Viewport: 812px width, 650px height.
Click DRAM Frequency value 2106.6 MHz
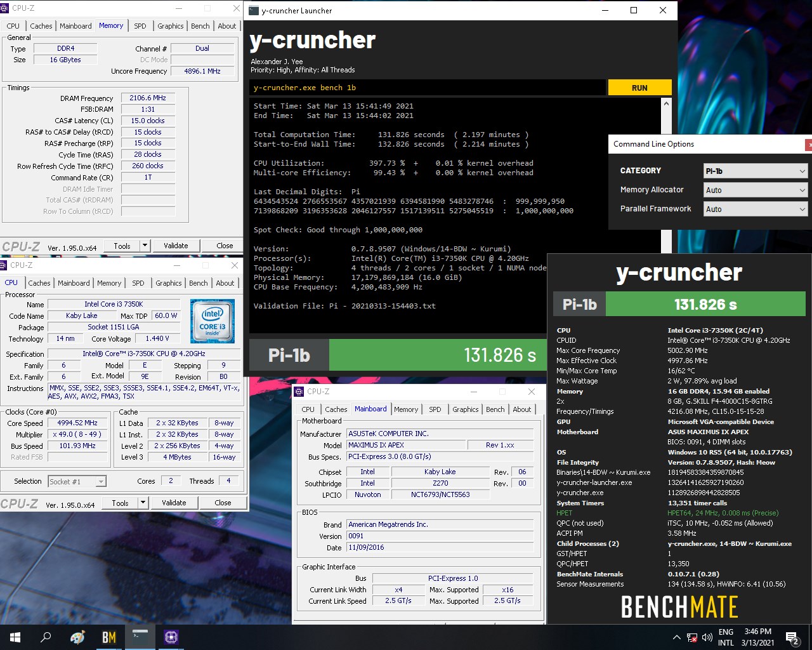[148, 98]
